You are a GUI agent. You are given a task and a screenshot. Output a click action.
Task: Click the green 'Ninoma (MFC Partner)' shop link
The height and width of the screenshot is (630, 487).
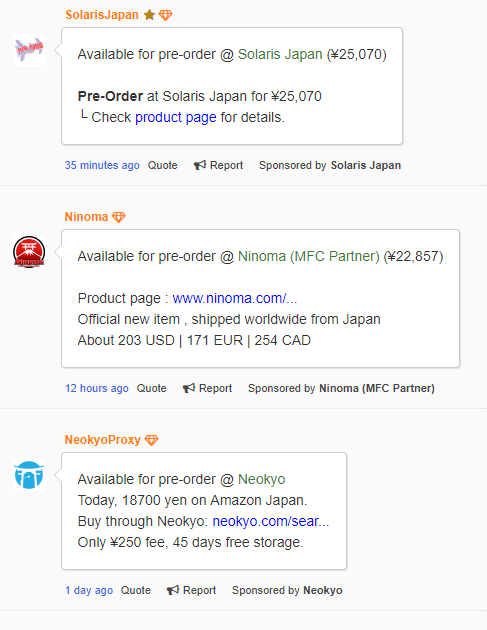coord(309,256)
